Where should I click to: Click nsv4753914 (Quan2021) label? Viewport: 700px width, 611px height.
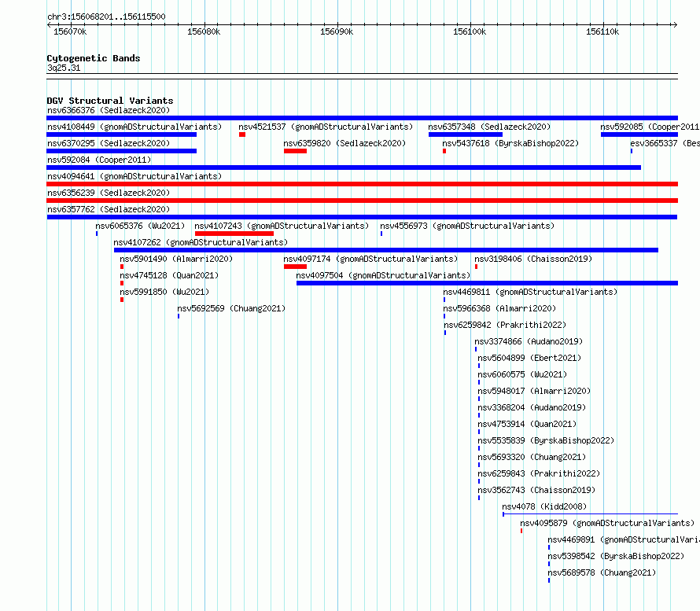click(527, 424)
